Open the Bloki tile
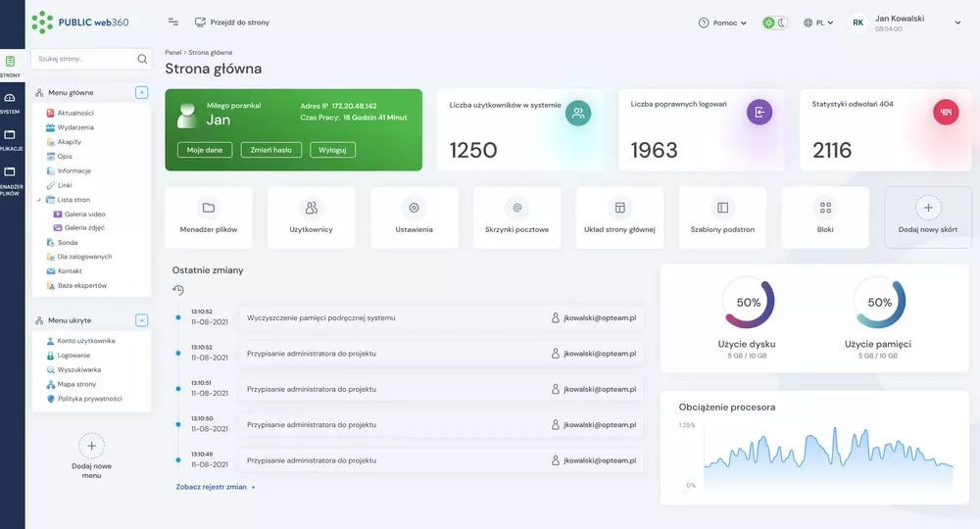Screen dimensions: 980x529 (x=825, y=217)
